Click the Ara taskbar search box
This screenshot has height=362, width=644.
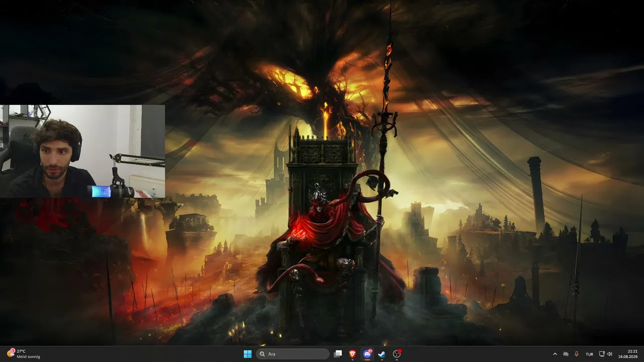point(293,354)
